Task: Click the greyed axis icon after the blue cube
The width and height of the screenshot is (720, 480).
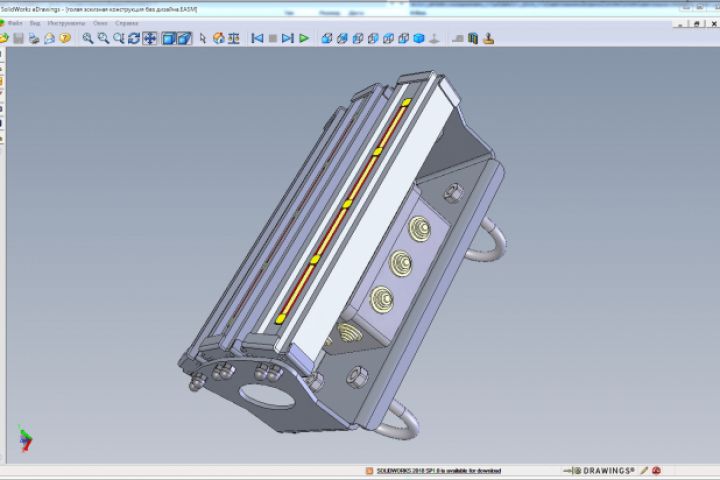Action: pos(434,39)
